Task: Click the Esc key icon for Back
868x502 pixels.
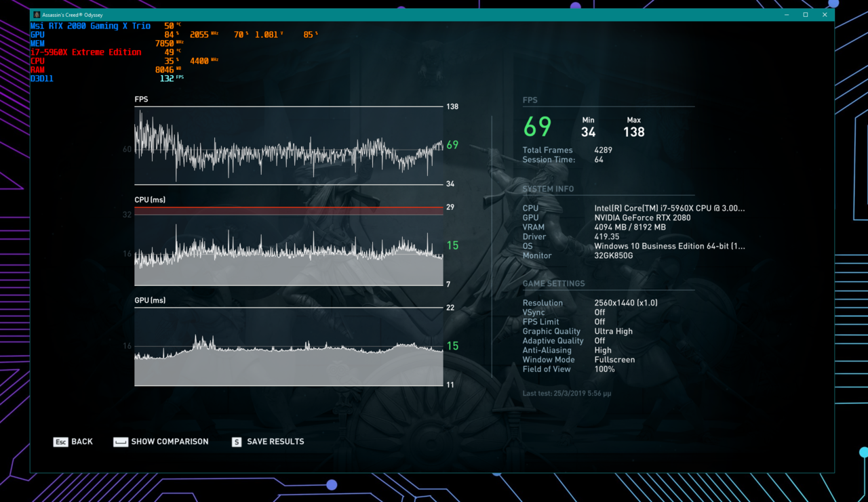Action: (x=60, y=442)
